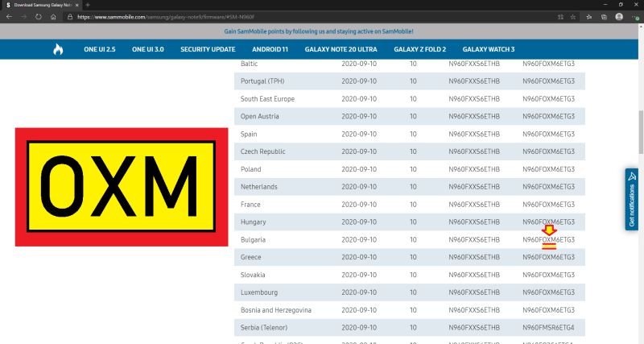Open browser home page
644x344 pixels.
coord(53,17)
